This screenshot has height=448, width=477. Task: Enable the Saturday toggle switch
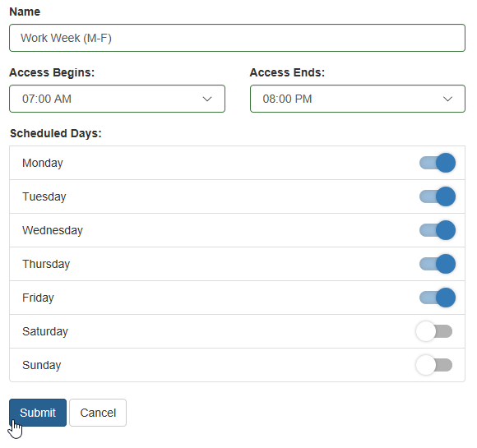pos(434,331)
